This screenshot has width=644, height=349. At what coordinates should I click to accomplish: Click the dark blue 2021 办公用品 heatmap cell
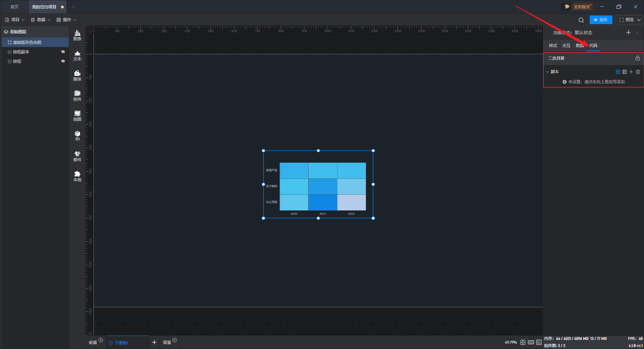[x=323, y=202]
